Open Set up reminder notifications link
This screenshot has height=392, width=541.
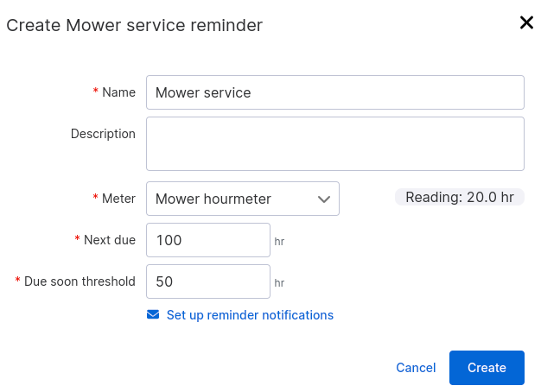coord(250,315)
